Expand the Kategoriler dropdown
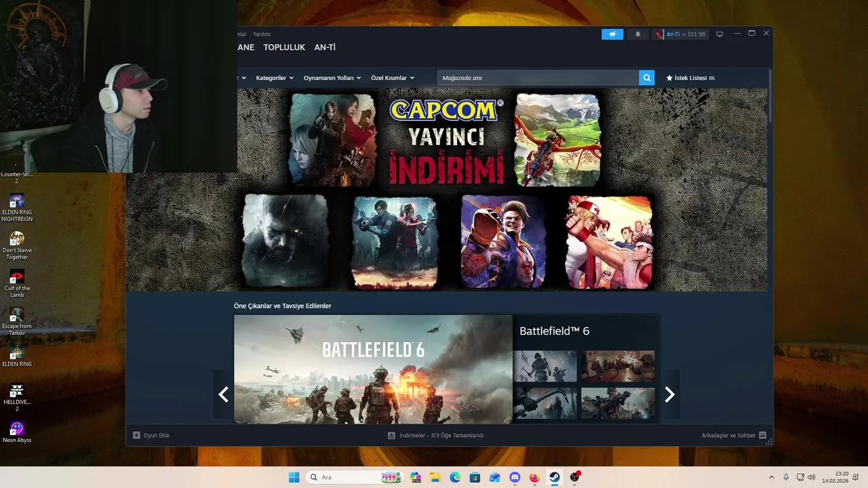The height and width of the screenshot is (488, 868). tap(275, 78)
